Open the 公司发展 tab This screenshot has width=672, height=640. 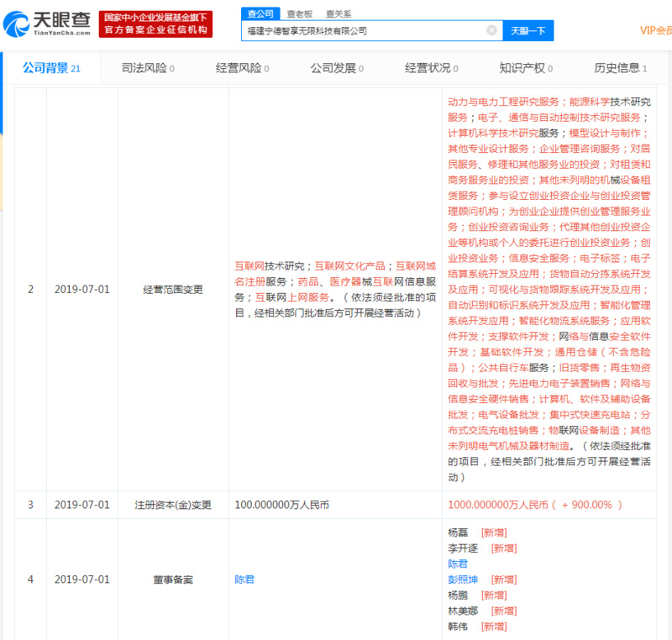(x=337, y=68)
